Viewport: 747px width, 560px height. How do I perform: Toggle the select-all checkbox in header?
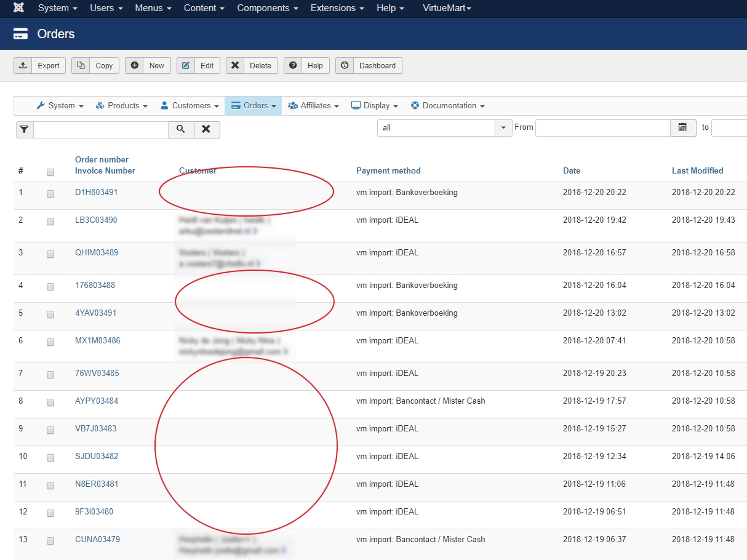(x=50, y=172)
